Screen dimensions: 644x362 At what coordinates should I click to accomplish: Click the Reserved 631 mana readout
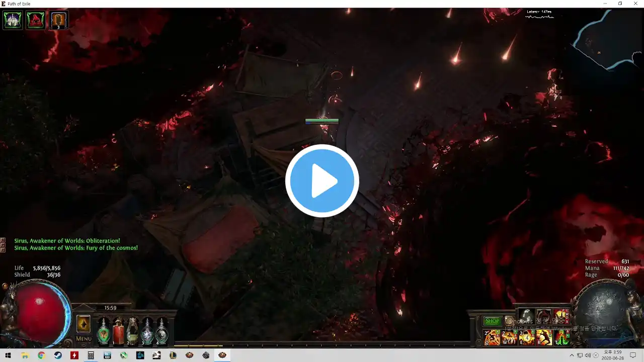(x=607, y=261)
